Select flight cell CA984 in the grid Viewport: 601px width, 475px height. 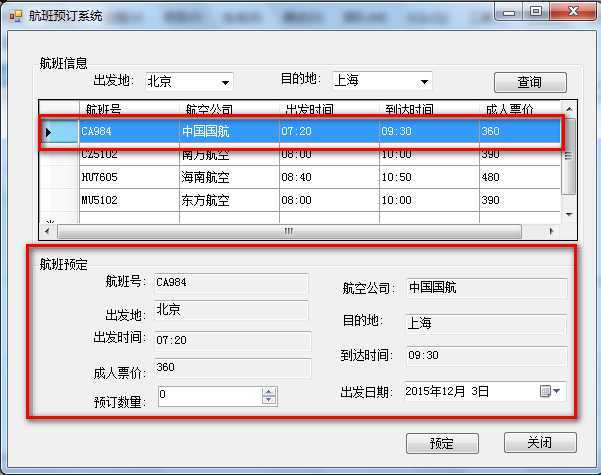click(129, 131)
